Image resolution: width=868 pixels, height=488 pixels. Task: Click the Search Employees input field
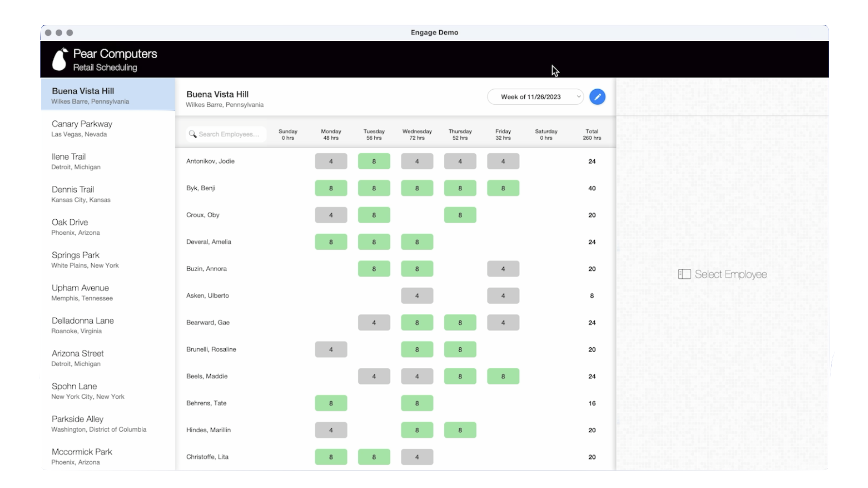click(x=229, y=134)
